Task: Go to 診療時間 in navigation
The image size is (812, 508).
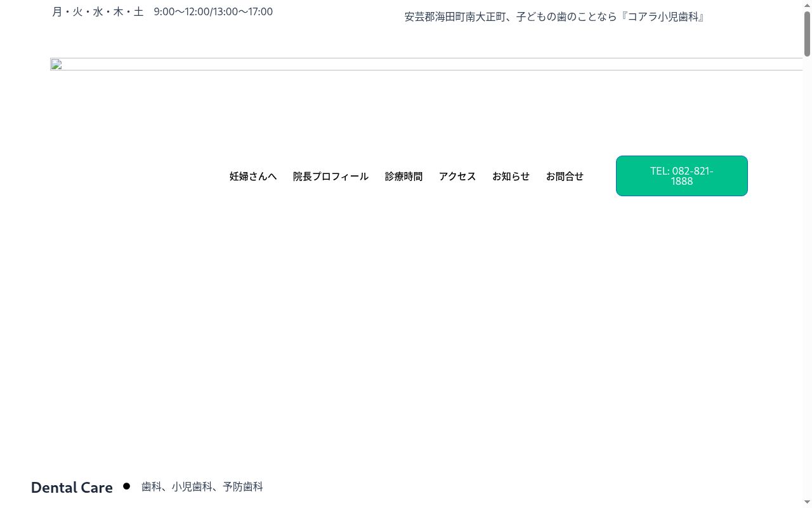Action: (x=403, y=177)
